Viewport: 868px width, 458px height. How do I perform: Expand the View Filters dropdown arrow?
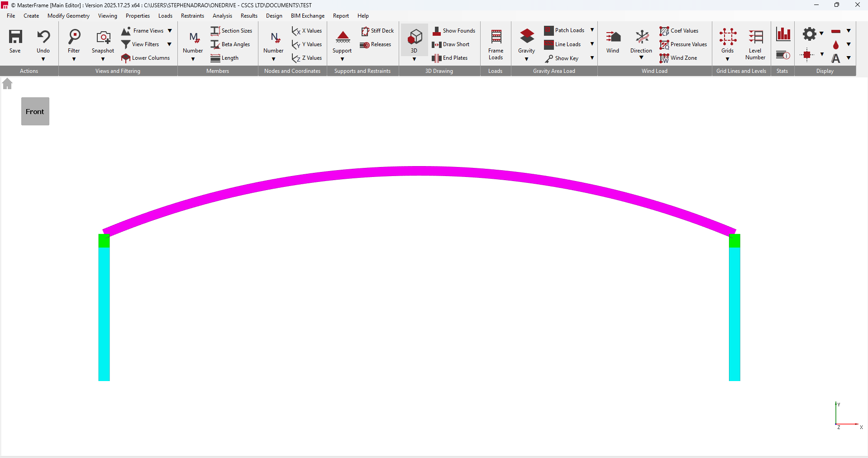(x=169, y=44)
